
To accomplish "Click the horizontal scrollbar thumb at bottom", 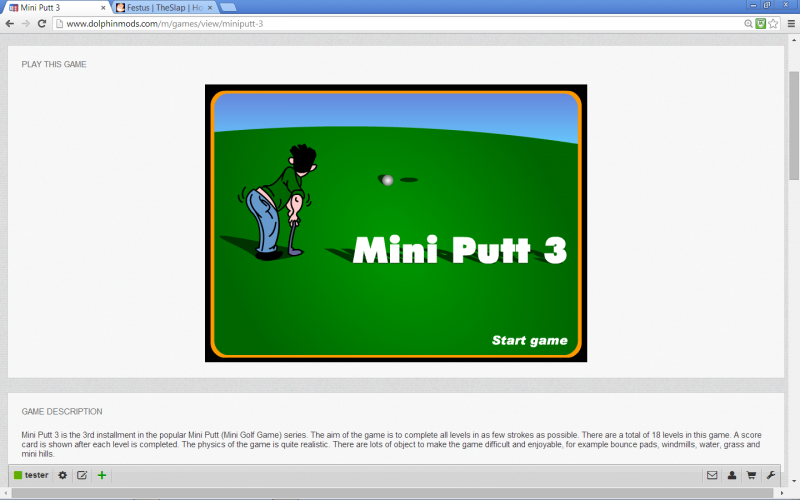I will tap(393, 493).
